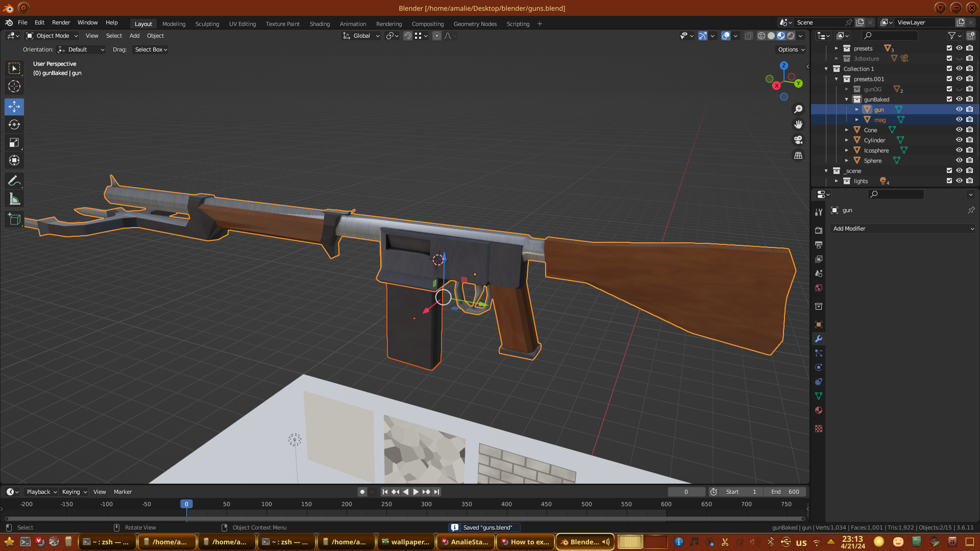
Task: Select the Scale tool
Action: click(14, 143)
